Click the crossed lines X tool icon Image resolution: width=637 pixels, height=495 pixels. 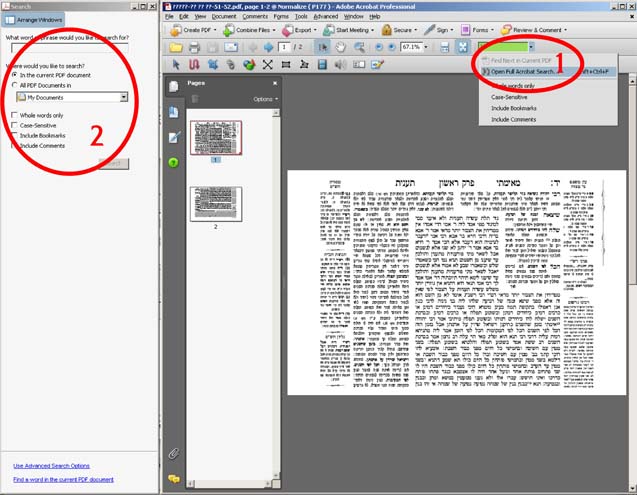click(x=267, y=65)
